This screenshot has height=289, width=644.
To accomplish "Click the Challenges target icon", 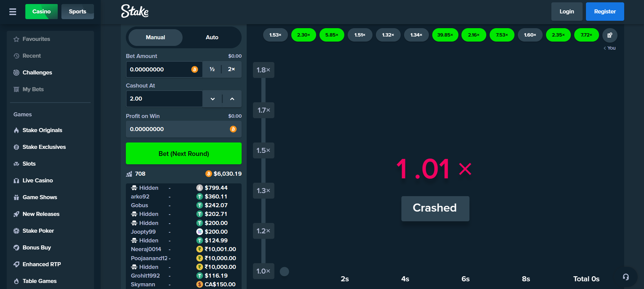I will pyautogui.click(x=16, y=73).
